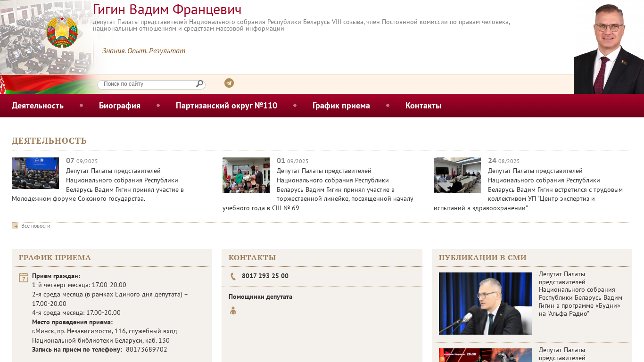Click the ДЕЯТЕЛЬНОСТЬ section heading
This screenshot has width=644, height=362.
click(x=49, y=141)
